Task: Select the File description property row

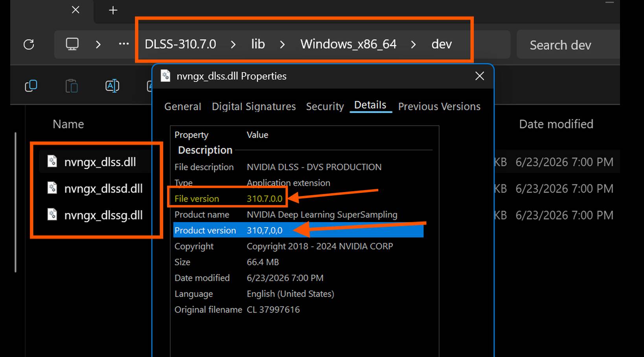Action: pos(298,167)
